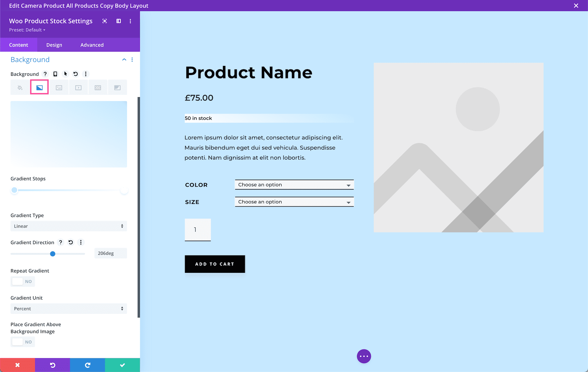
Task: Click the Gradient Direction slider handle
Action: click(x=53, y=254)
